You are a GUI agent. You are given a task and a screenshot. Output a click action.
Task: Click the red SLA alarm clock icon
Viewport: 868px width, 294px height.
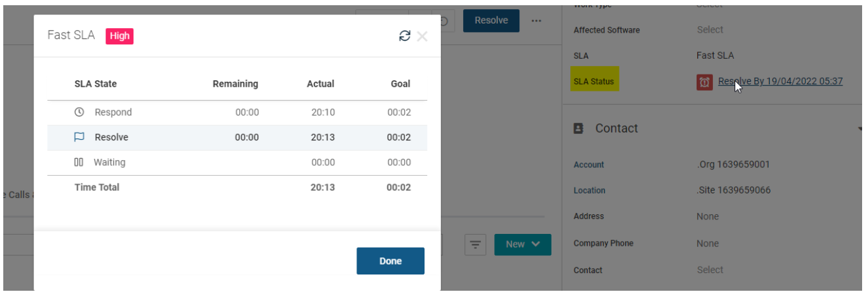coord(704,82)
